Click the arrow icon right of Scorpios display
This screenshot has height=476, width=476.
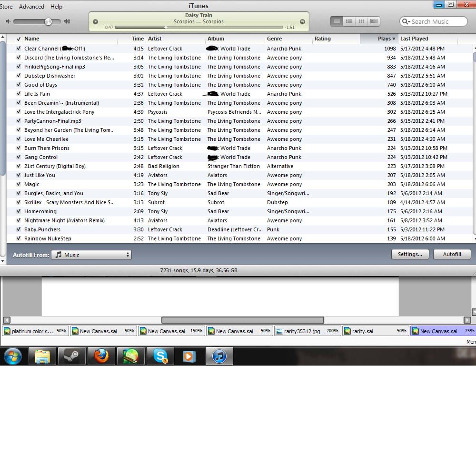(x=302, y=21)
